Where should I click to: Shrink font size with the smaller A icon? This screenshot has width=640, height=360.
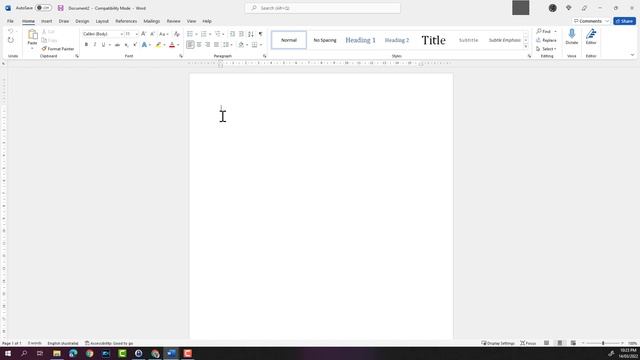coord(152,34)
